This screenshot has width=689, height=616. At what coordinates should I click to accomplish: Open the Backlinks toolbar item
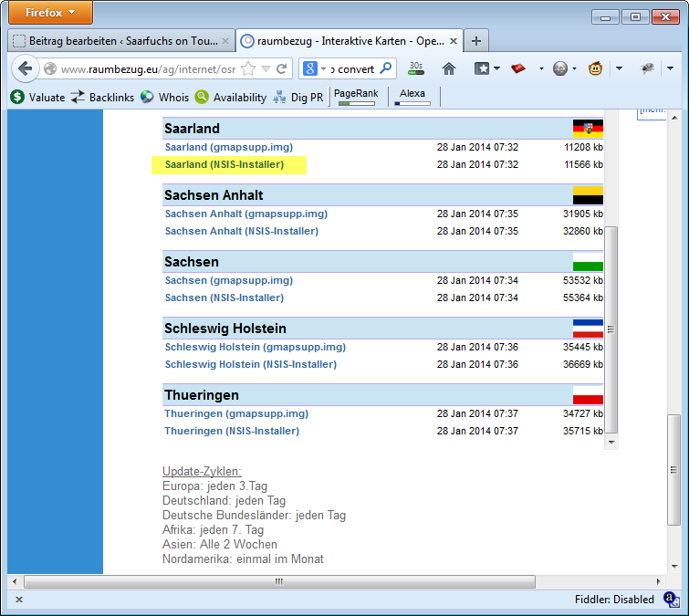click(102, 97)
